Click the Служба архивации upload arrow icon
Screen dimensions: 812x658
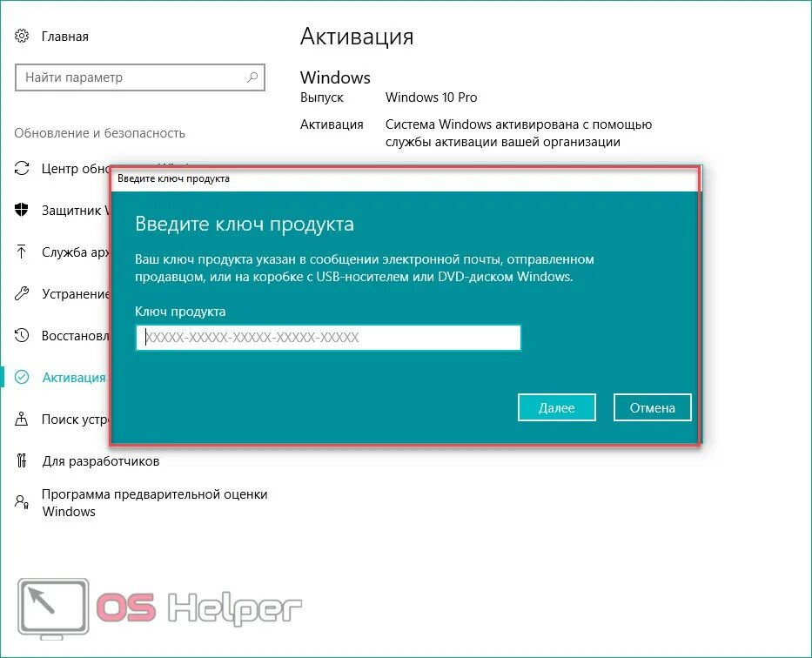[x=22, y=252]
